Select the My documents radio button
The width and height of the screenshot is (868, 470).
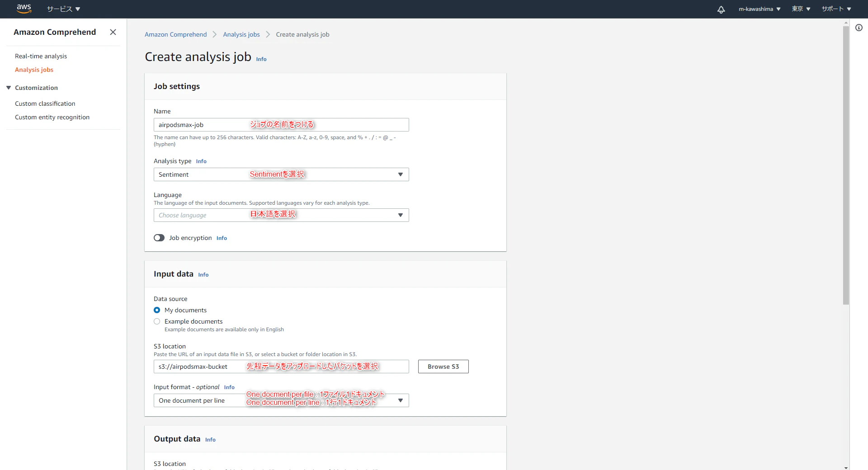(157, 310)
